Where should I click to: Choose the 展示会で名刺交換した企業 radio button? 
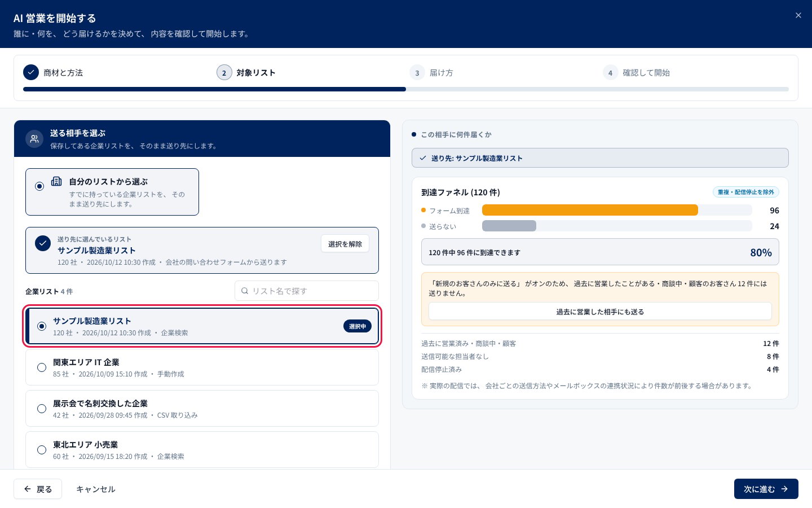[42, 409]
